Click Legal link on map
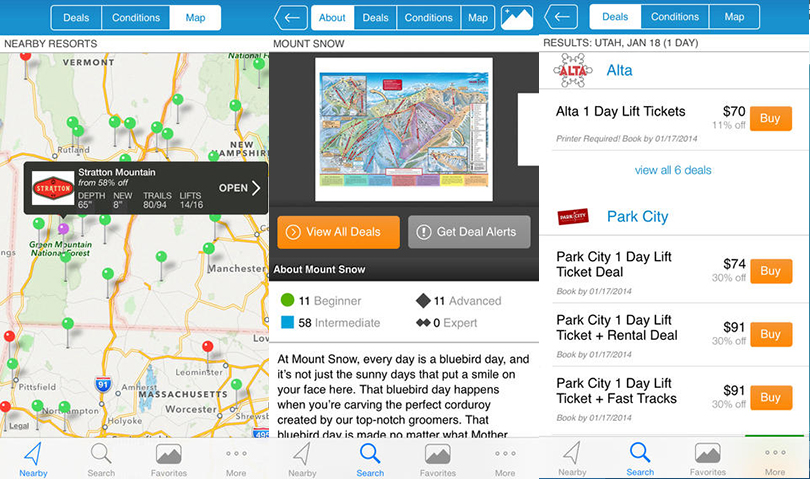The image size is (810, 479). coord(19,426)
